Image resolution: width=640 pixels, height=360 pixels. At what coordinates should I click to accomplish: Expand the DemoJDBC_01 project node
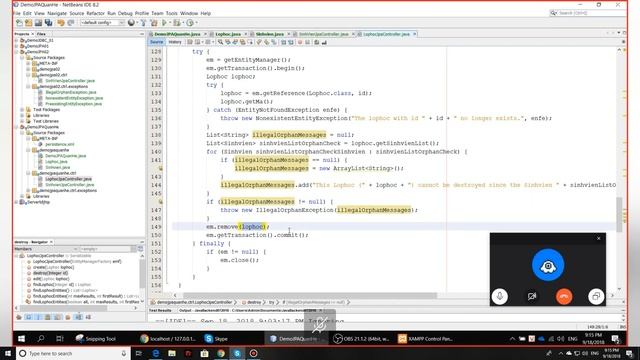pyautogui.click(x=17, y=40)
